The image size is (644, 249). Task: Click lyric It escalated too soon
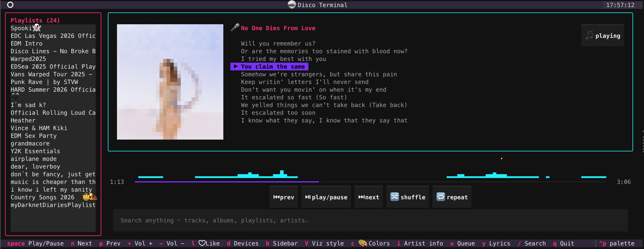click(x=278, y=113)
